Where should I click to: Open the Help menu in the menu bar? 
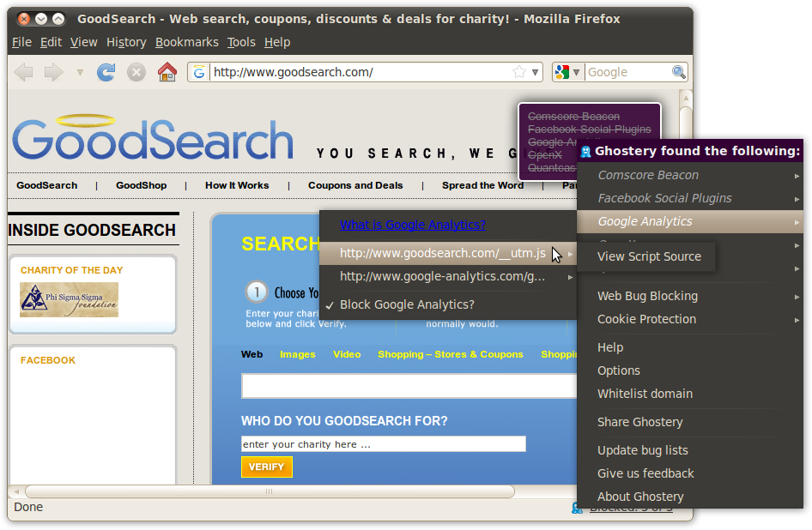[277, 42]
